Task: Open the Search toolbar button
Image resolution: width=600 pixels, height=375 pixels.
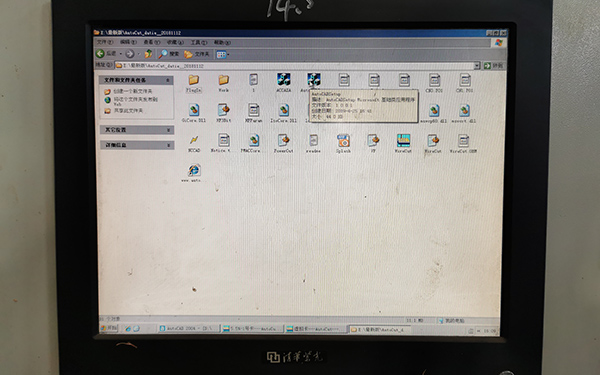Action: 169,54
